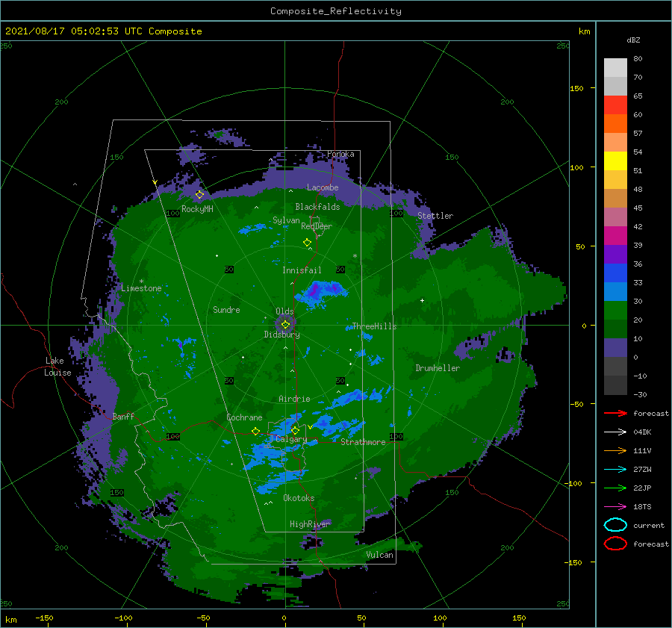Image resolution: width=672 pixels, height=628 pixels.
Task: Select the Strathmore map label
Action: 363,442
